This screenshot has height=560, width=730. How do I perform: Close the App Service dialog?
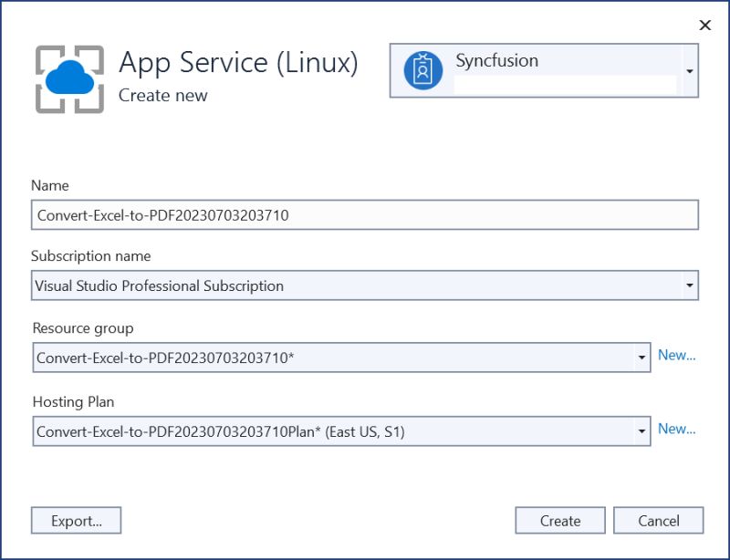click(704, 26)
